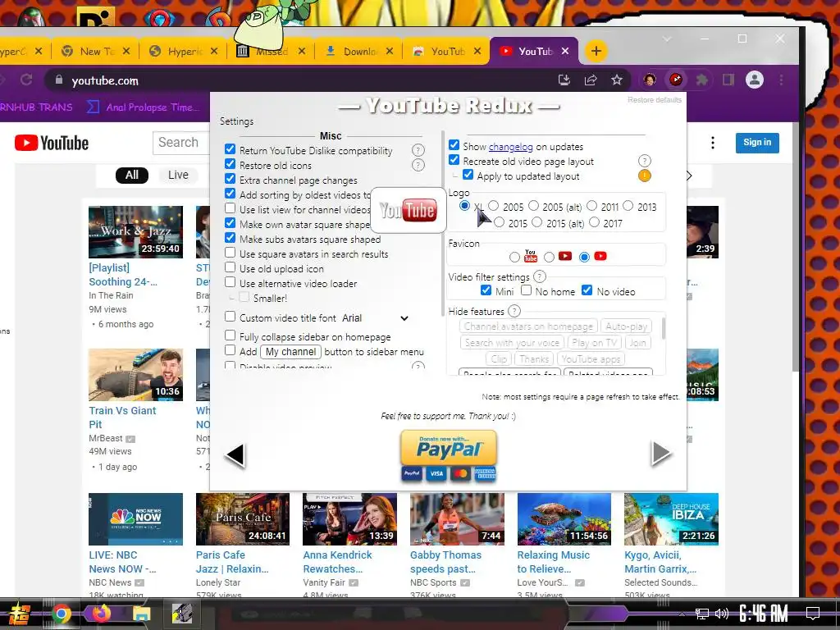
Task: Click the help icon for Recreate old video layout
Action: click(x=645, y=161)
